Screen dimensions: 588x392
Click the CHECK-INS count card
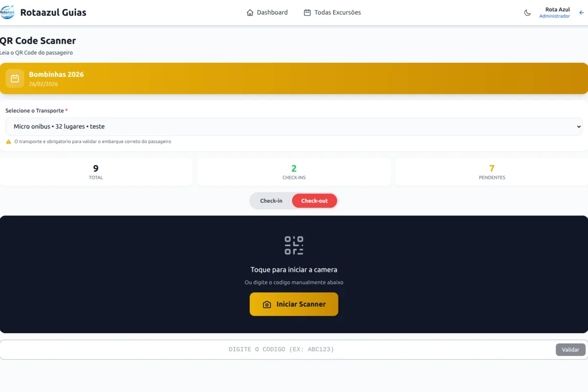point(294,172)
